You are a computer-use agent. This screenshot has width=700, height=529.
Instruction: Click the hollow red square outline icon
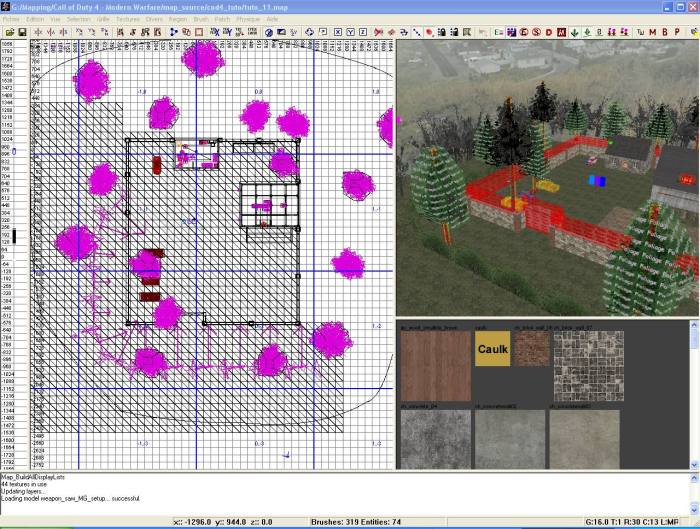coord(199,32)
